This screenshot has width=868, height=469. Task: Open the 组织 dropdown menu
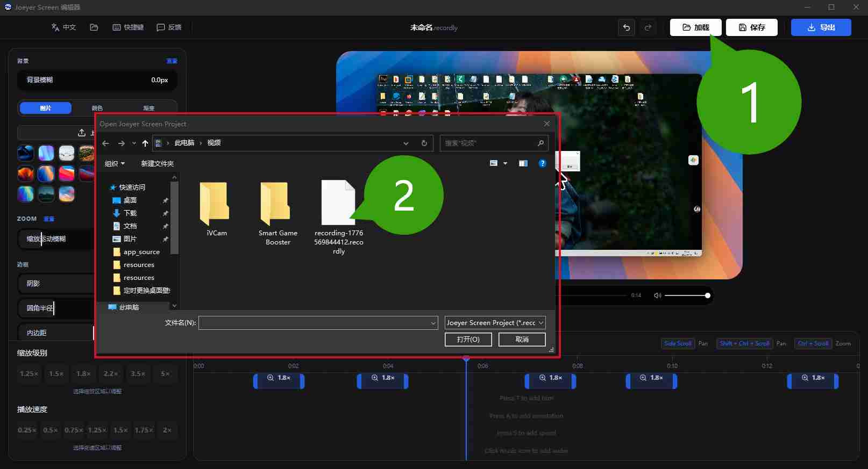point(115,163)
